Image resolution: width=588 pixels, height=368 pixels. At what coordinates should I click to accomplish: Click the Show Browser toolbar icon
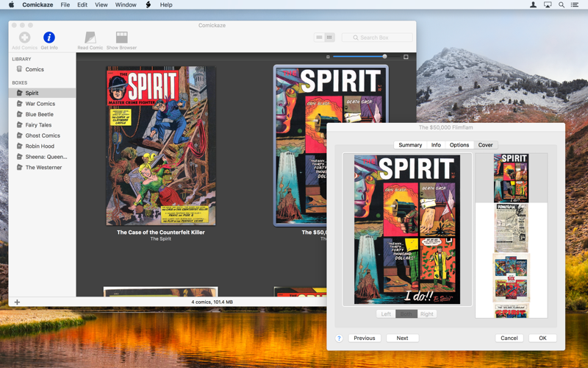click(x=121, y=38)
